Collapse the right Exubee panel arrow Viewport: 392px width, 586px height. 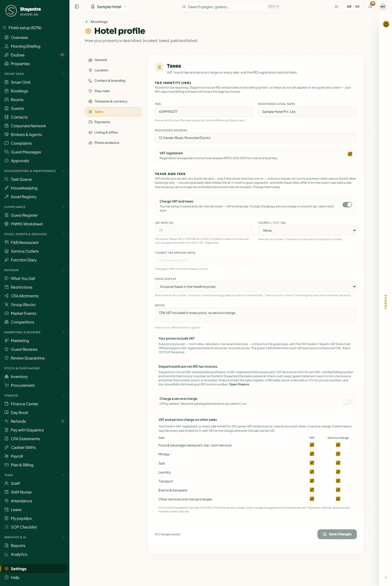[386, 578]
